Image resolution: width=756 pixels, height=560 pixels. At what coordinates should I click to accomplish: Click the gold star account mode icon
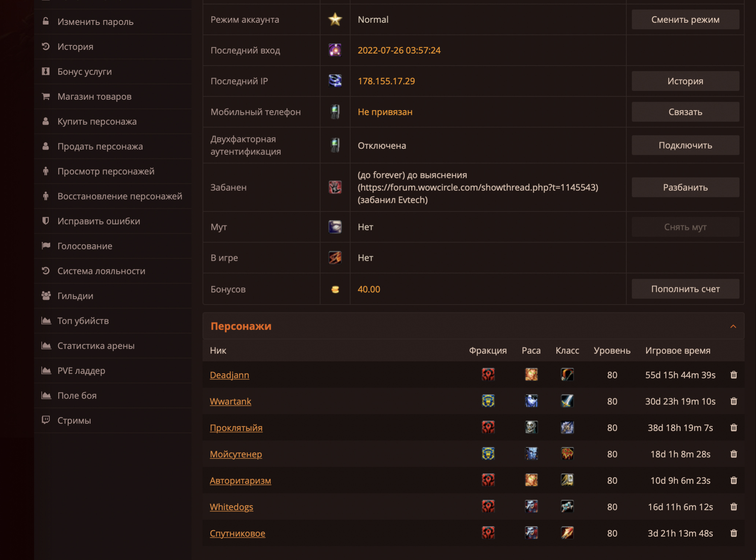pos(335,19)
